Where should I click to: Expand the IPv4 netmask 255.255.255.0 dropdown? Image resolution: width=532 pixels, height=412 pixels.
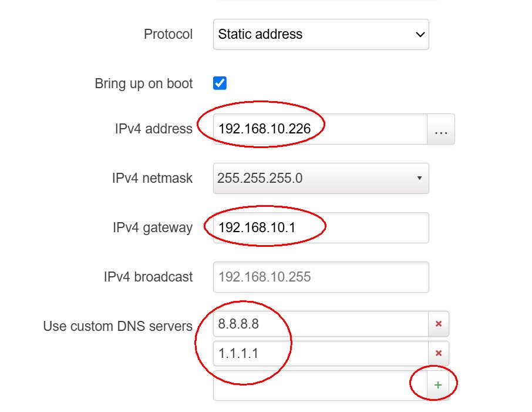coord(321,178)
